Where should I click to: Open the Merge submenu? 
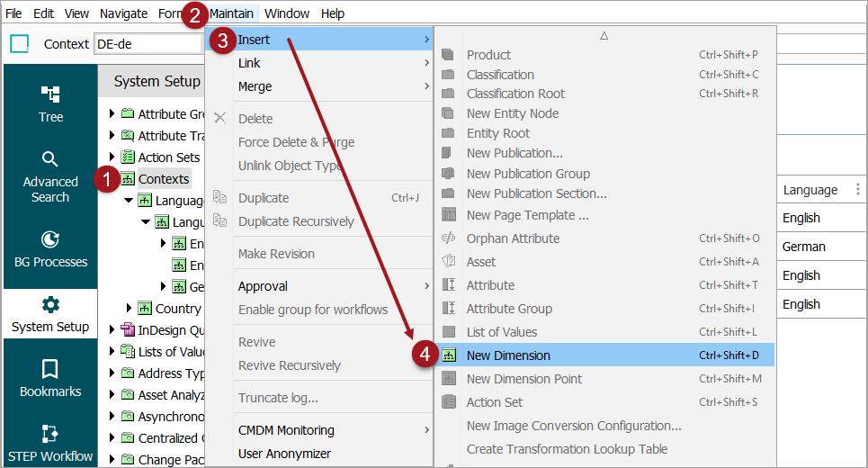319,86
